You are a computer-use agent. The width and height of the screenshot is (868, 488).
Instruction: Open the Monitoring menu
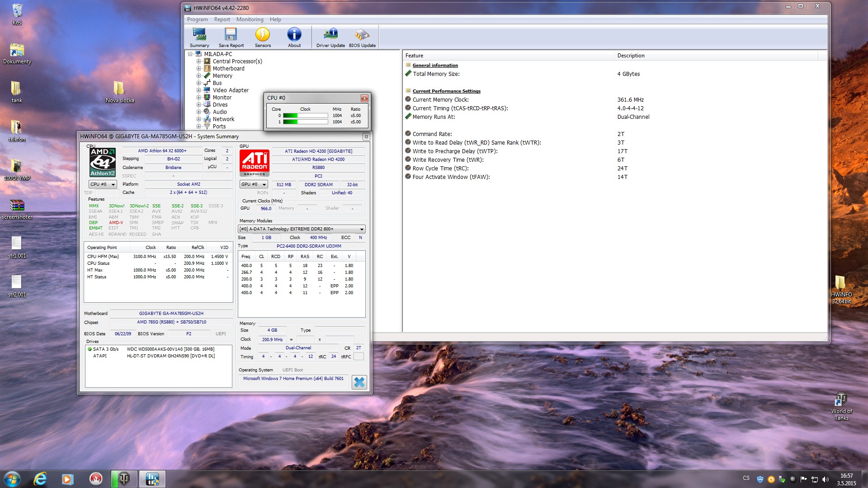(250, 19)
